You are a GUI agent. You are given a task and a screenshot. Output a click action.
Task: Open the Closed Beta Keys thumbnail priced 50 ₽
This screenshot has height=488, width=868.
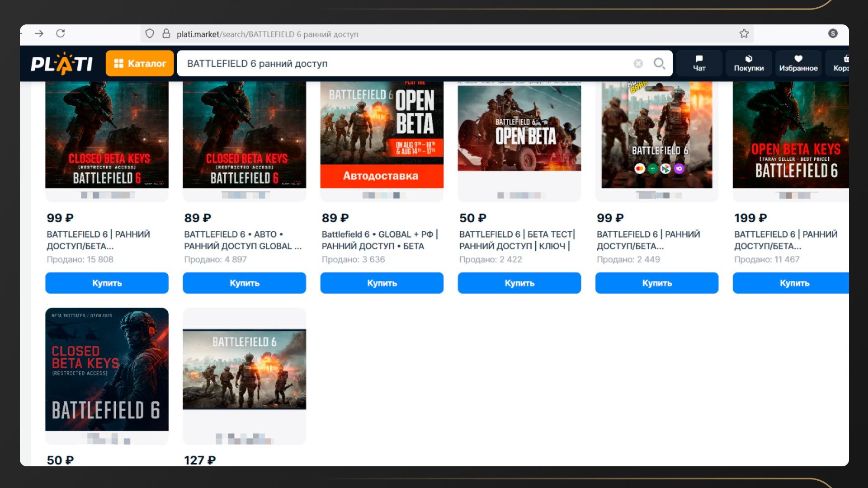pyautogui.click(x=107, y=369)
